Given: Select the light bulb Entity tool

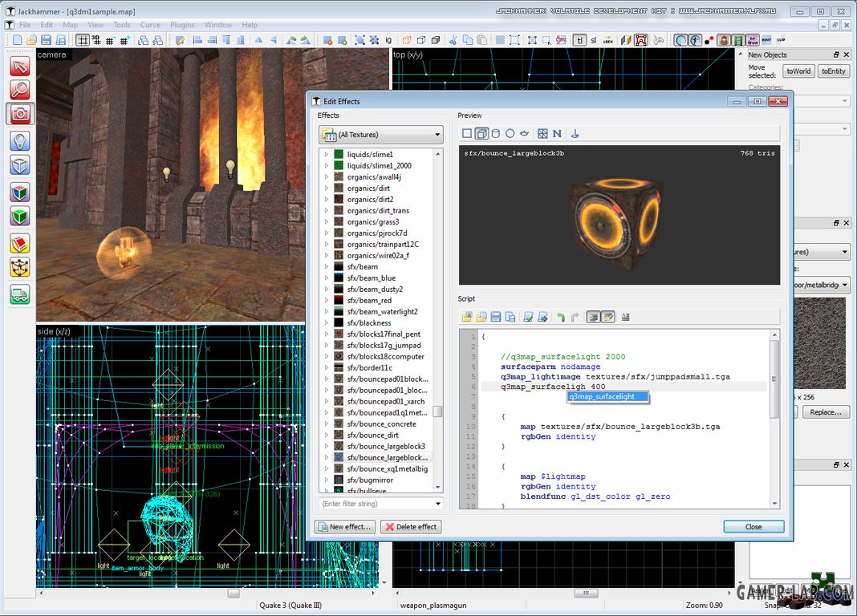Looking at the screenshot, I should [x=20, y=141].
